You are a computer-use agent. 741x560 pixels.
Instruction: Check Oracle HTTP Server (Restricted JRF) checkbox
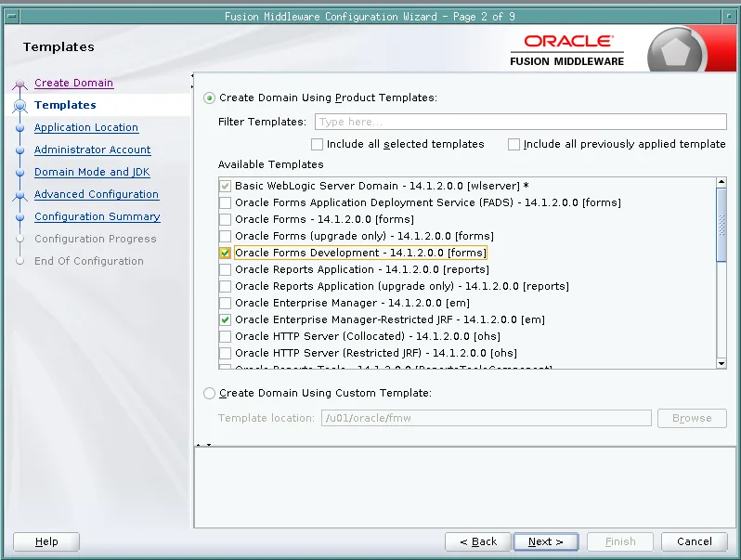click(x=226, y=353)
